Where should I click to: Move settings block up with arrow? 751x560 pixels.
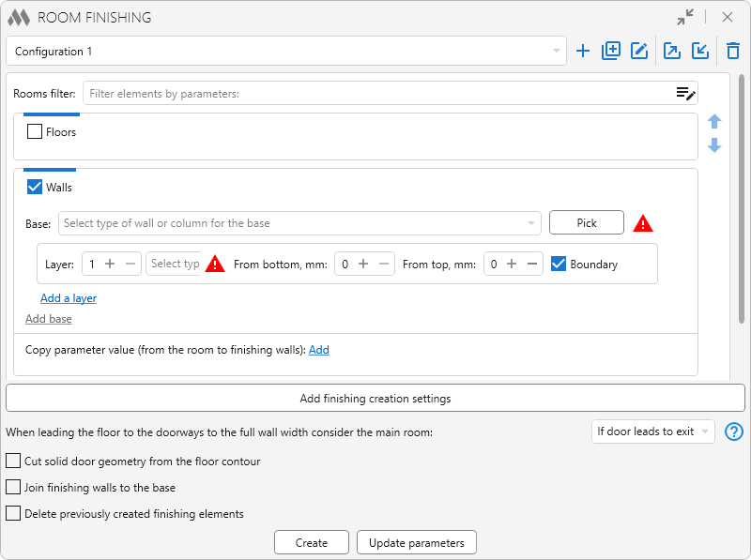click(x=714, y=121)
